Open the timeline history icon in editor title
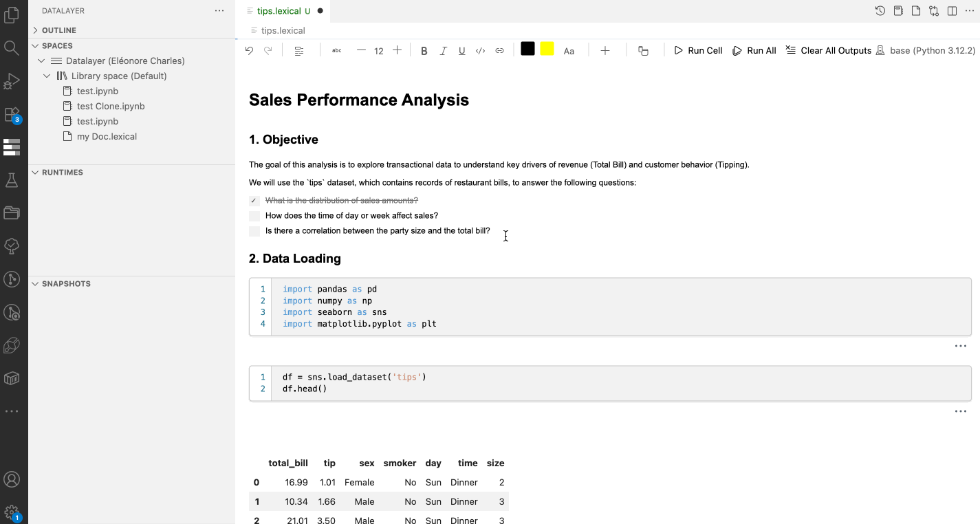This screenshot has height=524, width=980. pos(880,11)
